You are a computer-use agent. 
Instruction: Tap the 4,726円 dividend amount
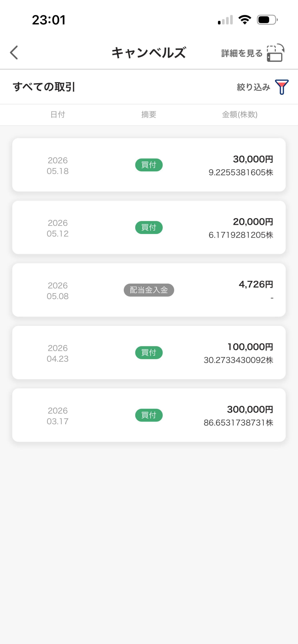click(256, 284)
